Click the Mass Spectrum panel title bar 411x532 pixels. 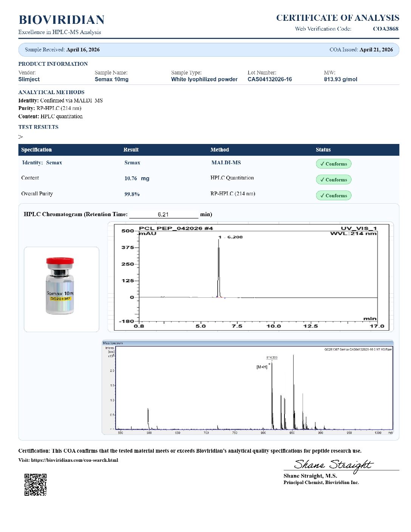[248, 343]
